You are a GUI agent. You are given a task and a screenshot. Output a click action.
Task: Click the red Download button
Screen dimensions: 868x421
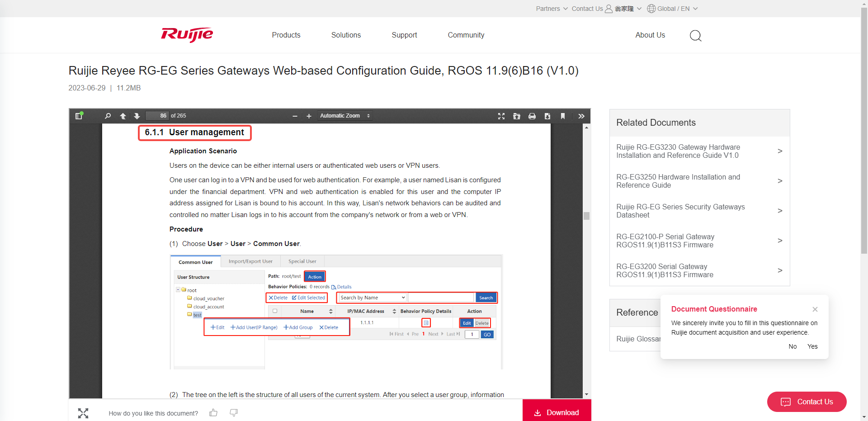[x=557, y=411]
